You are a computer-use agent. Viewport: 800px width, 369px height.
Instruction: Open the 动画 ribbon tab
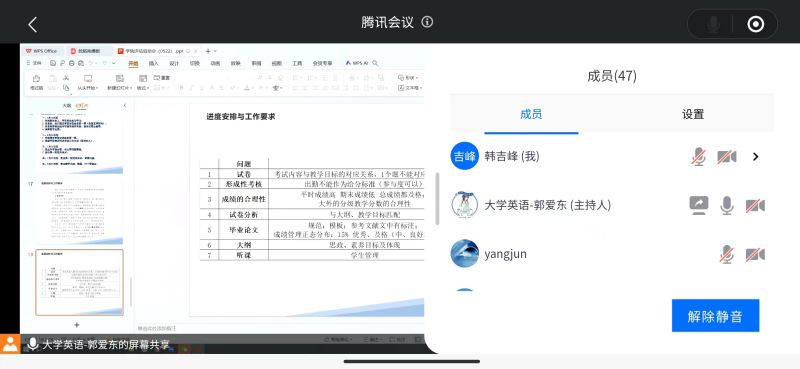tap(215, 63)
